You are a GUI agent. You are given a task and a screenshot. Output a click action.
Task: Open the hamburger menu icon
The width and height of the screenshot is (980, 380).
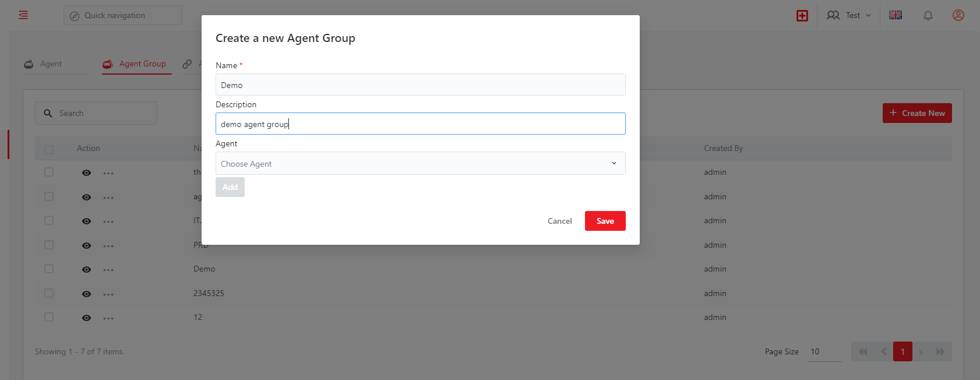pyautogui.click(x=23, y=15)
